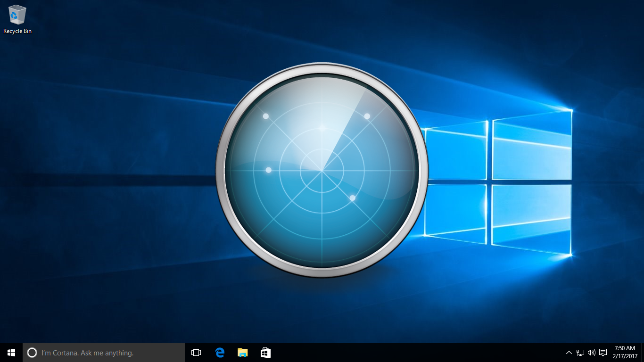The width and height of the screenshot is (644, 362).
Task: Open the Recycle Bin desktop icon
Action: (17, 15)
